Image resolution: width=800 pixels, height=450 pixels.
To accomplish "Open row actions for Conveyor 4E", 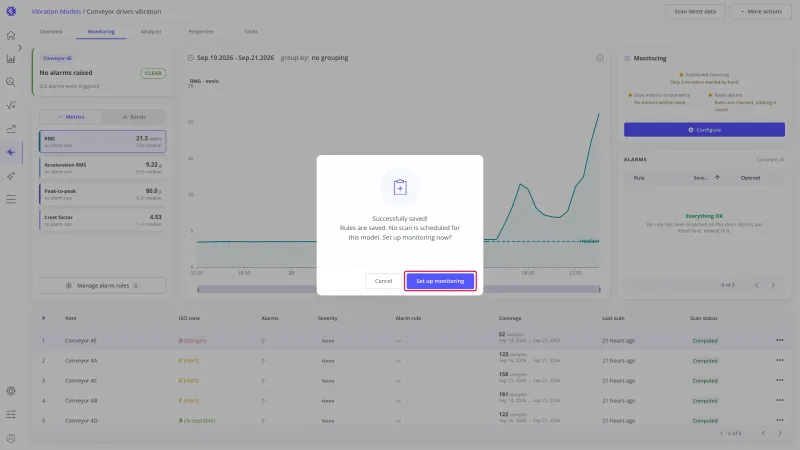I will pyautogui.click(x=779, y=340).
